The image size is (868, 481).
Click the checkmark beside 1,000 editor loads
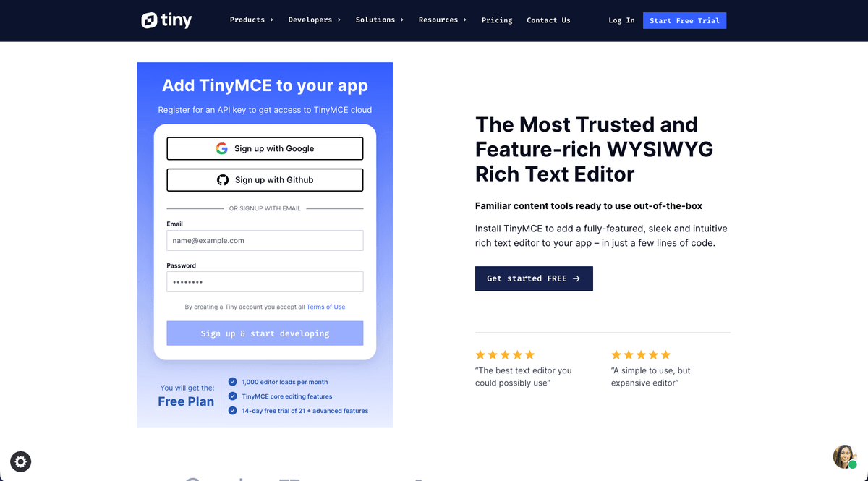pos(232,382)
